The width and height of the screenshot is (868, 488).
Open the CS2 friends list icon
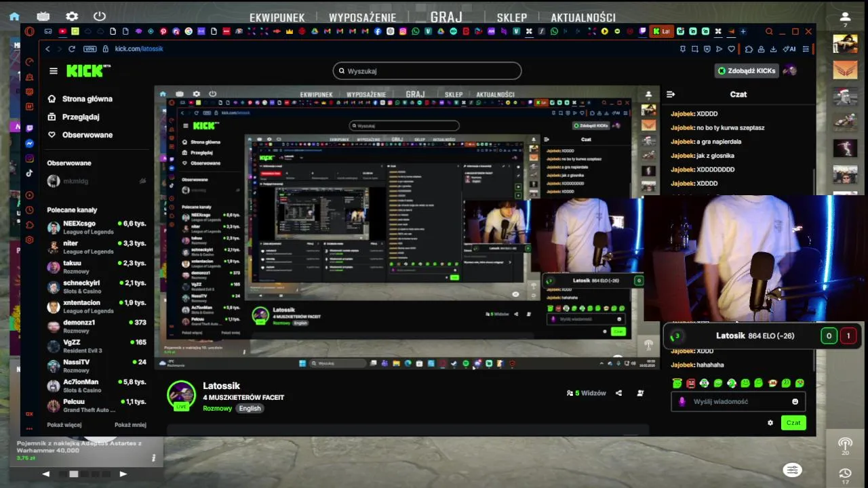pyautogui.click(x=845, y=16)
